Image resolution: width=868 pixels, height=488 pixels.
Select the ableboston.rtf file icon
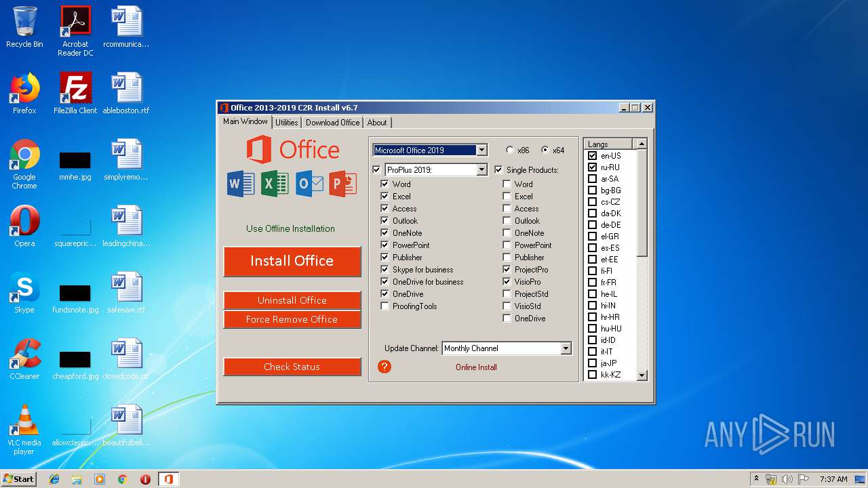[126, 94]
